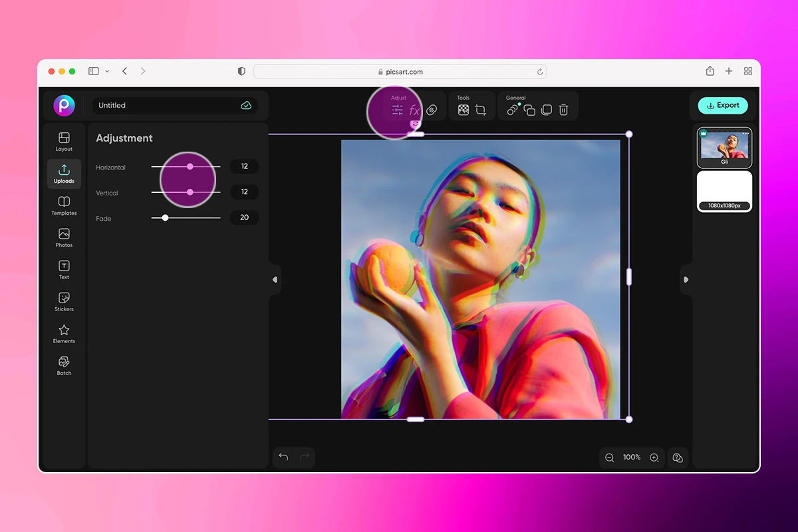This screenshot has height=532, width=798.
Task: Click the Export button
Action: (723, 105)
